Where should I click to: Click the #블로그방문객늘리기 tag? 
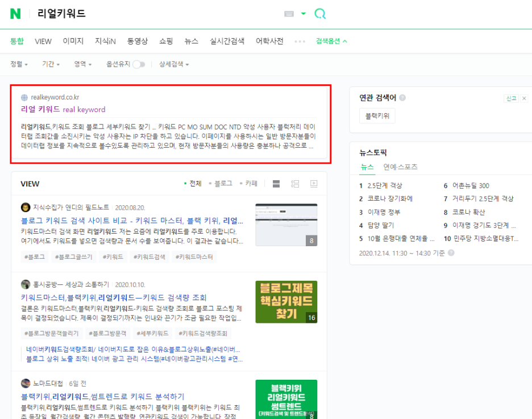coord(51,334)
